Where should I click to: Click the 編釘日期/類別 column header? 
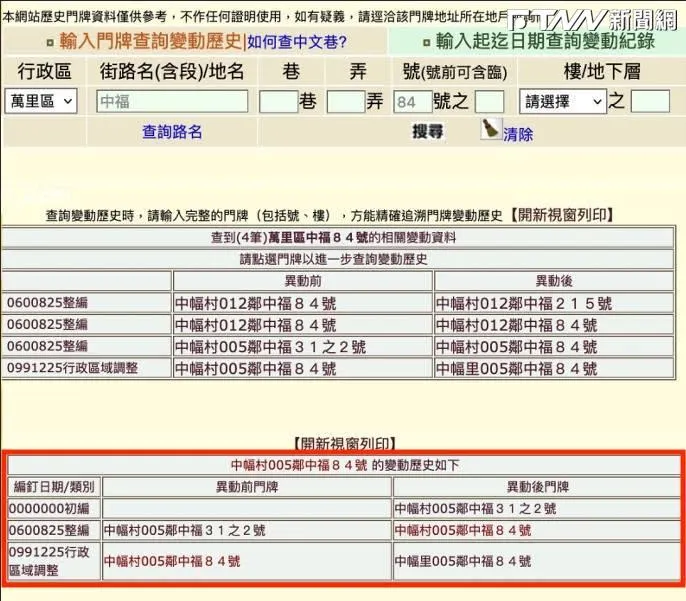coord(54,487)
